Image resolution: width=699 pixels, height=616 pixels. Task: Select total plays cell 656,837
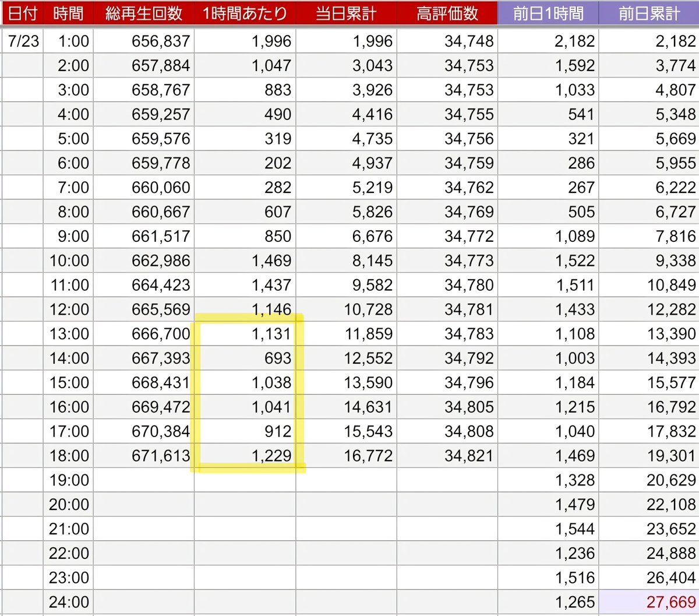coord(144,41)
